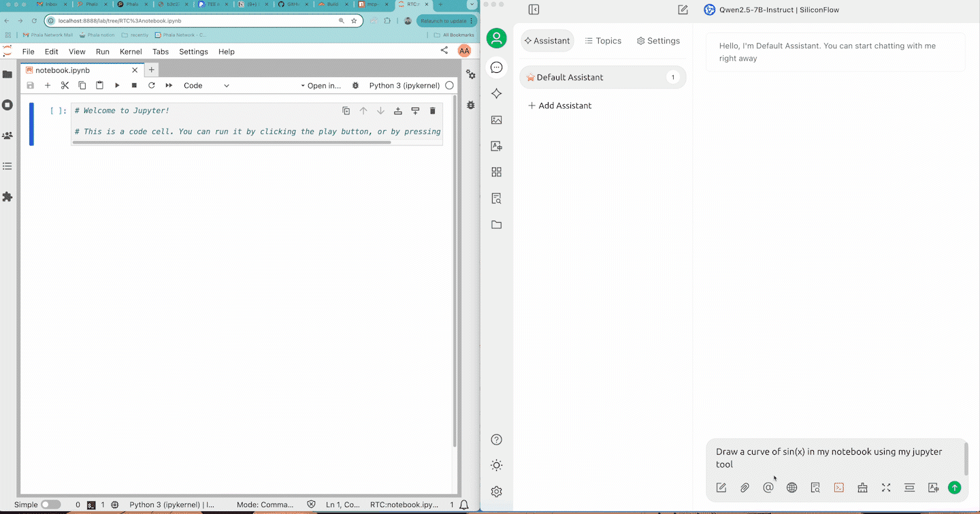
Task: Toggle the left sidebar collapse icon
Action: [534, 10]
